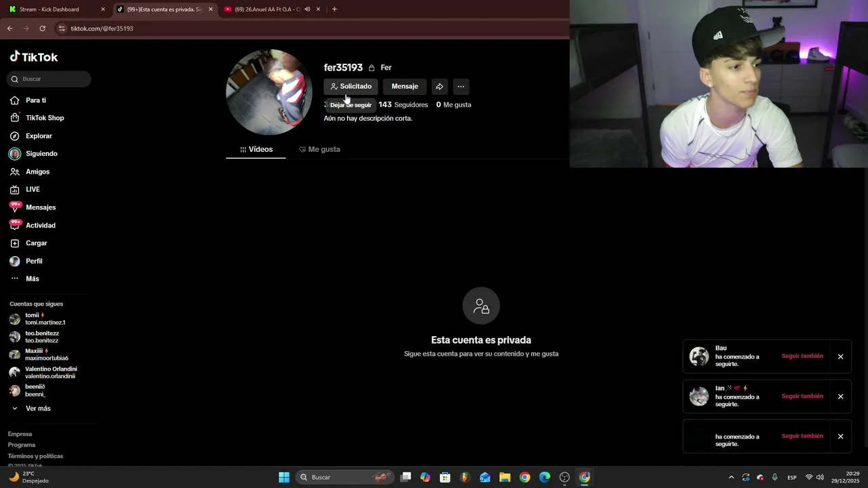Open Copilot from taskbar
The height and width of the screenshot is (488, 868).
click(x=425, y=477)
